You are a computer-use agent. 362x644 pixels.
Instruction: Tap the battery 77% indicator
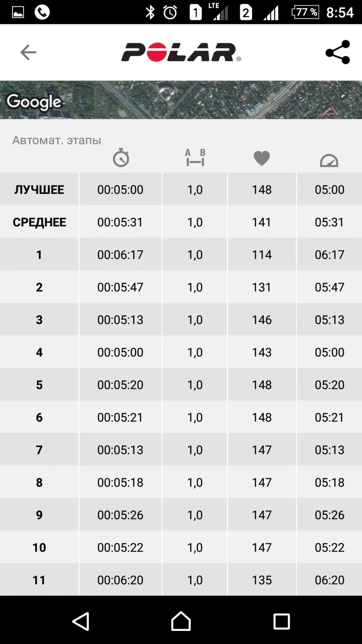point(305,12)
